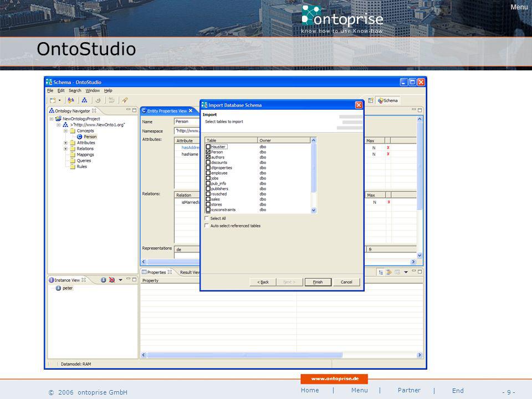Minimize the Ontology Navigator panel
The width and height of the screenshot is (532, 399).
[x=128, y=110]
